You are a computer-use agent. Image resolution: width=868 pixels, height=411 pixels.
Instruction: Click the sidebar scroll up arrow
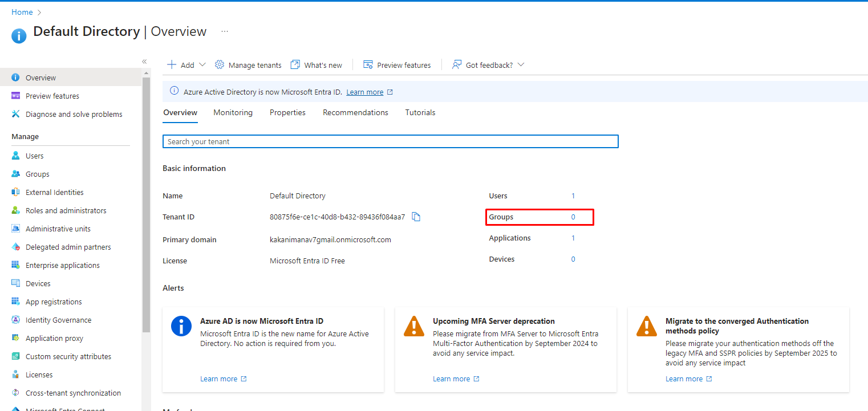pyautogui.click(x=146, y=73)
